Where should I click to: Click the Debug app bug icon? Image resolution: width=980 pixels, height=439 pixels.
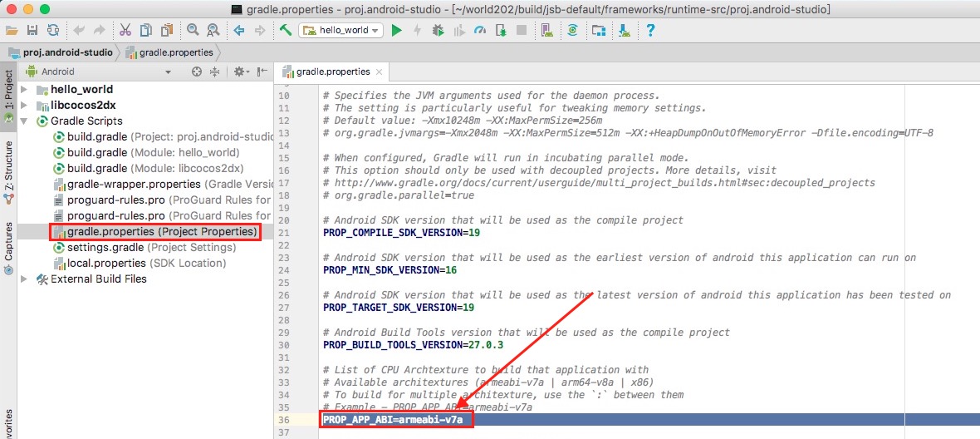coord(439,30)
